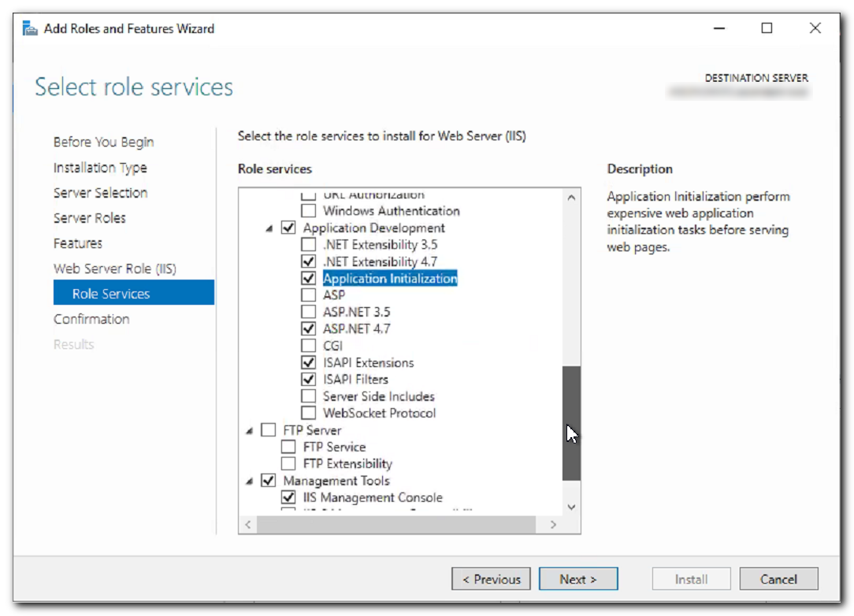Click the DESTINATION SERVER label
The image size is (854, 616).
pyautogui.click(x=756, y=78)
